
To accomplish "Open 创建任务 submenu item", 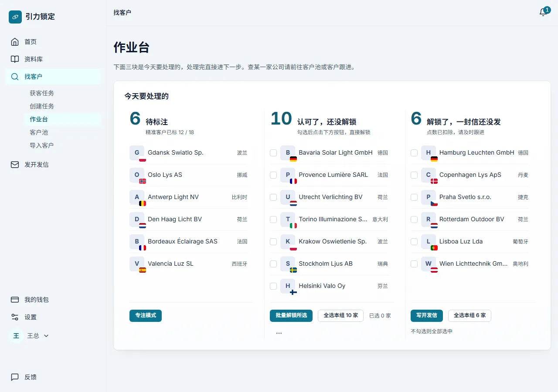I will 42,106.
